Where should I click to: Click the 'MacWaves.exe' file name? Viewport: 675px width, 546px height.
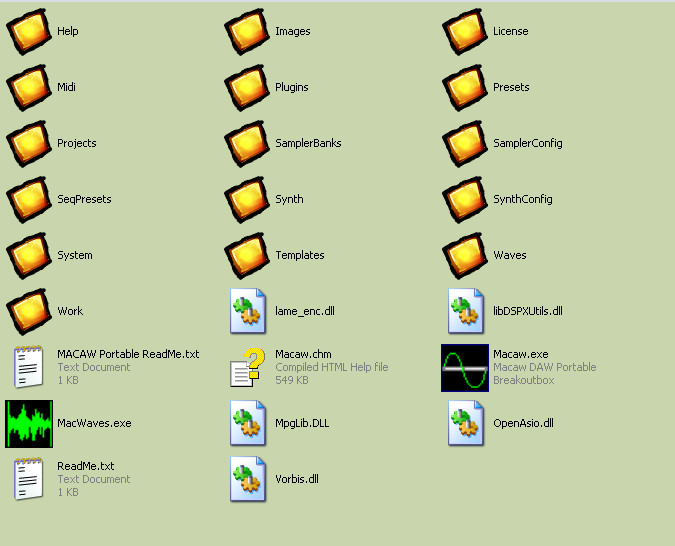click(x=94, y=423)
